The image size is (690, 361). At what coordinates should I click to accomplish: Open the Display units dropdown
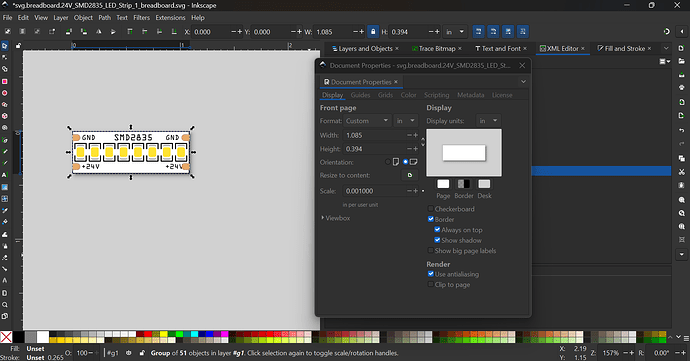pos(488,121)
